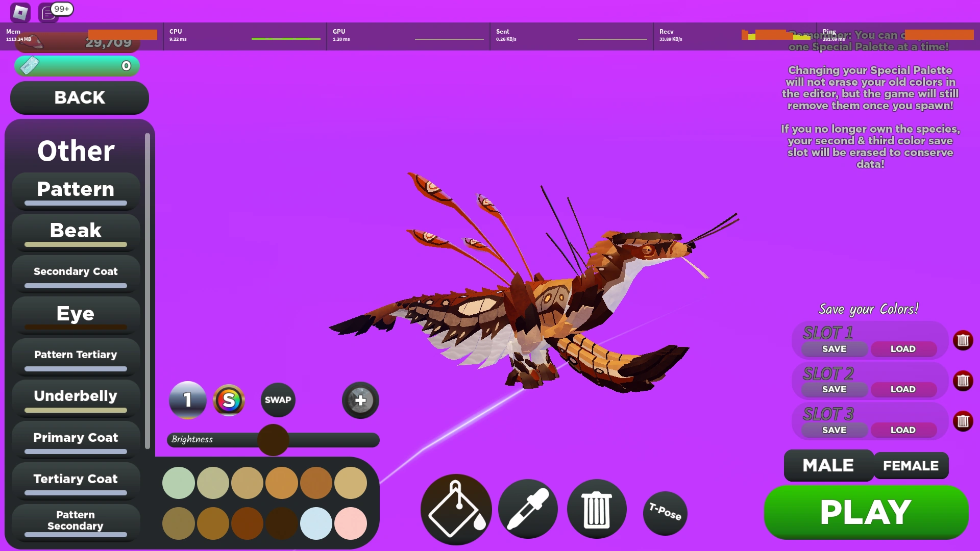980x551 pixels.
Task: Open the Roblox menu icon
Action: (20, 12)
